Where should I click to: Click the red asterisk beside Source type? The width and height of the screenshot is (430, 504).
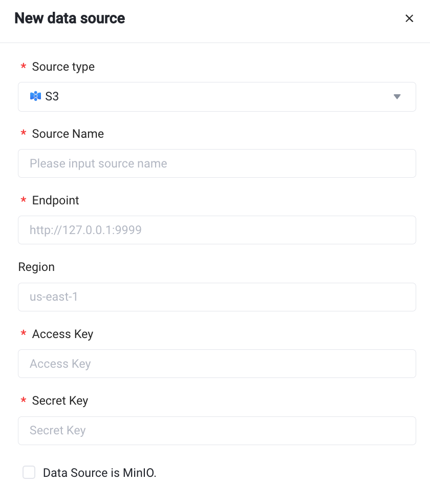point(23,67)
